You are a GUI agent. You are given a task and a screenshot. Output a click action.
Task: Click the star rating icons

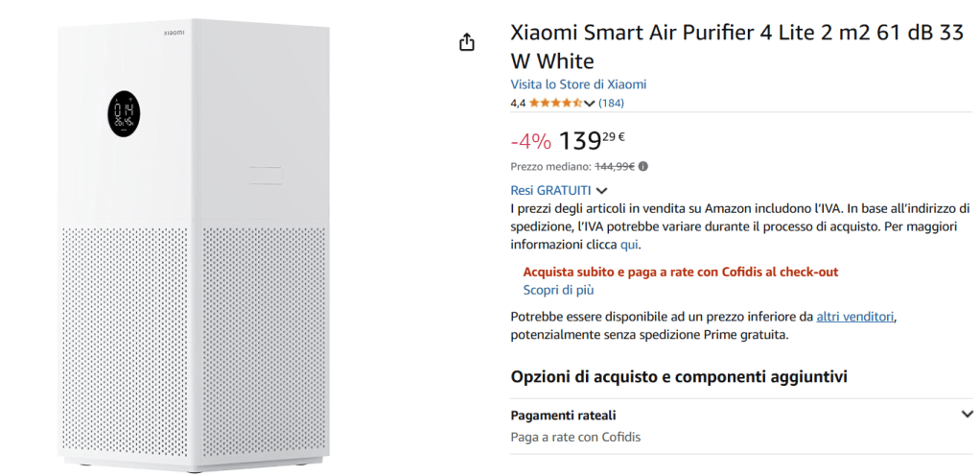pyautogui.click(x=555, y=103)
